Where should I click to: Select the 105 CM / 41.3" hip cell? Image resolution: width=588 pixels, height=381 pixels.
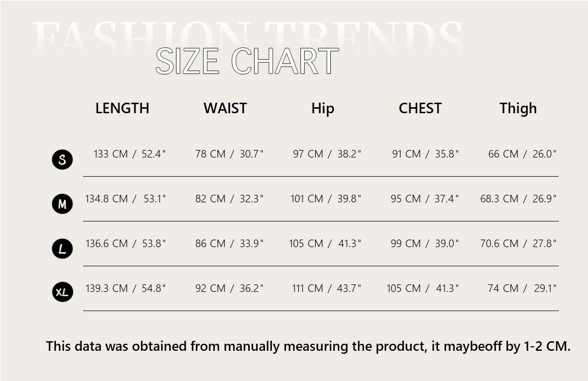(325, 244)
